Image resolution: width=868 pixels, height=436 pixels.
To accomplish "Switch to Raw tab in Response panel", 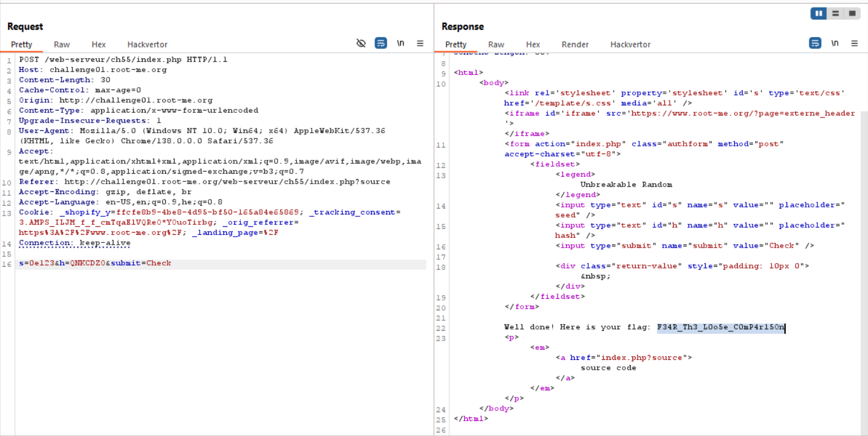I will [x=496, y=44].
